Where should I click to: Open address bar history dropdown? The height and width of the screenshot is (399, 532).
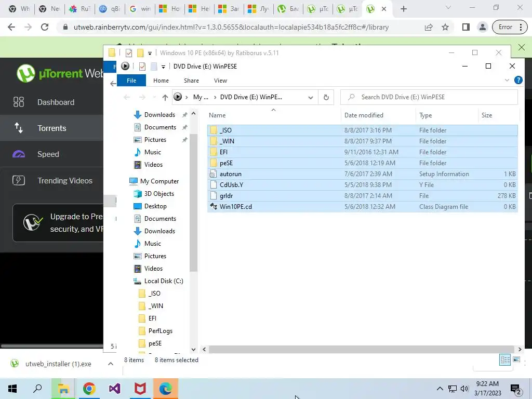click(x=311, y=97)
